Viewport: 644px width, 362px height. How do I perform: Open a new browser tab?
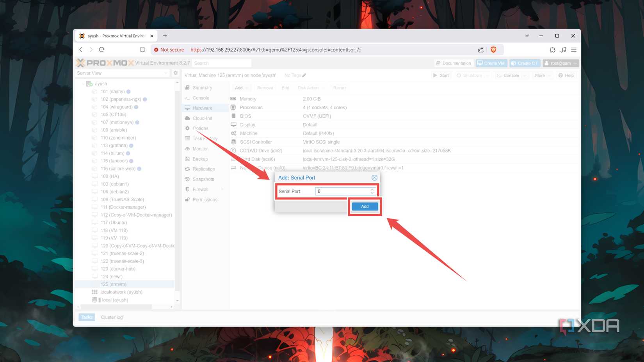click(165, 35)
